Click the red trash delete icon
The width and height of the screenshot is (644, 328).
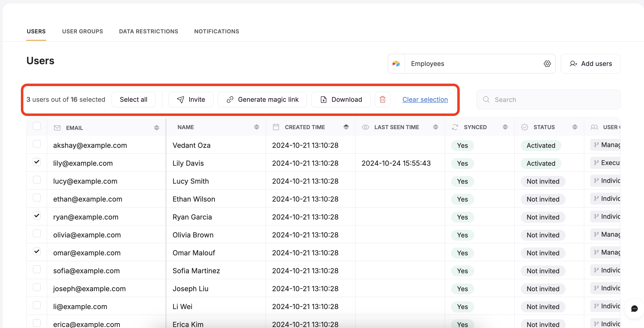382,99
